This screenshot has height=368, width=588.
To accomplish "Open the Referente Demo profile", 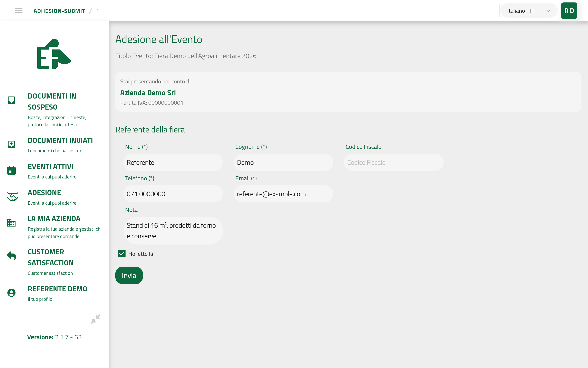I will tap(58, 289).
